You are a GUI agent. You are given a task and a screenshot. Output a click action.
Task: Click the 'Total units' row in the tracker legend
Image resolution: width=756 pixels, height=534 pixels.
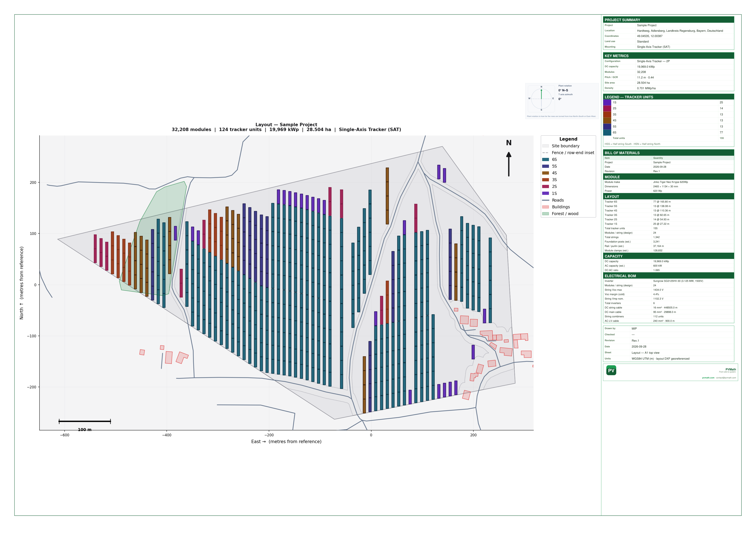(x=668, y=138)
